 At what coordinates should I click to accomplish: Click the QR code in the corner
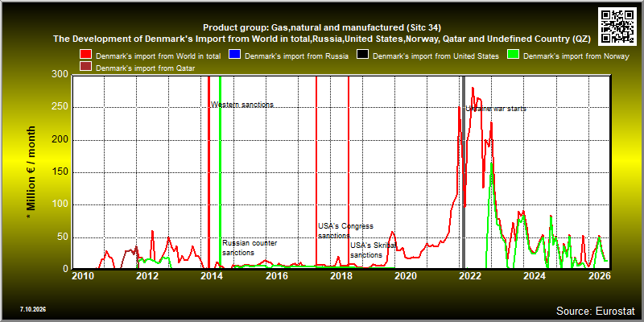(x=618, y=26)
